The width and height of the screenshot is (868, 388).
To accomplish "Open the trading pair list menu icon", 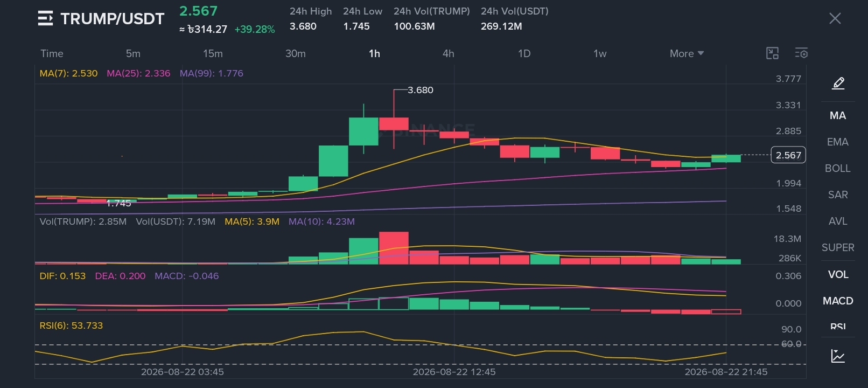I will (45, 18).
